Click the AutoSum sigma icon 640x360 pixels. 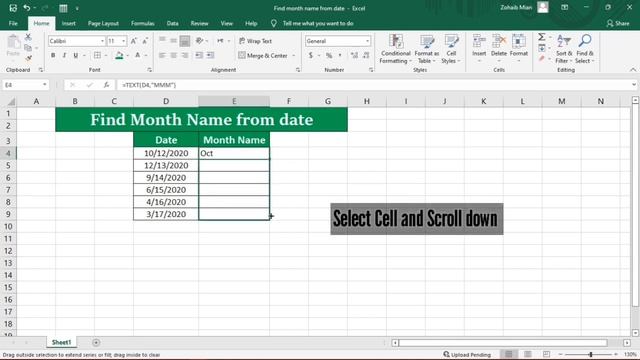click(x=542, y=37)
